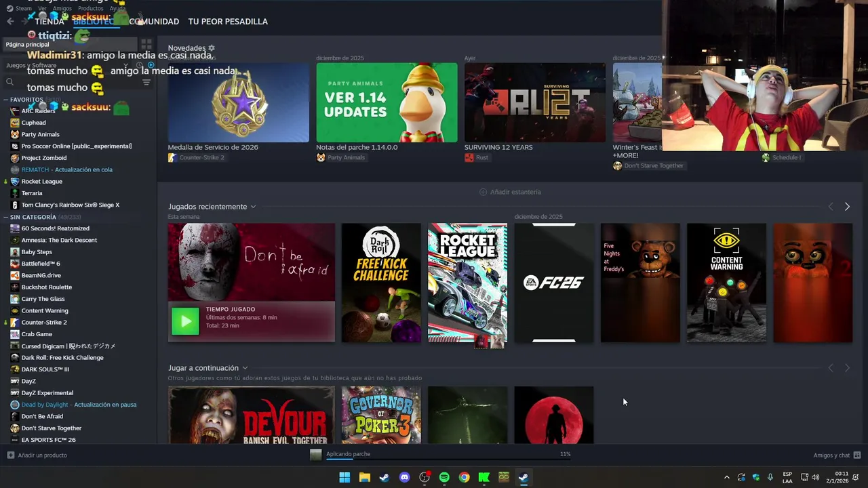The image size is (868, 488).
Task: Open TU PEOR PESADILLA profile tab
Action: [x=228, y=22]
